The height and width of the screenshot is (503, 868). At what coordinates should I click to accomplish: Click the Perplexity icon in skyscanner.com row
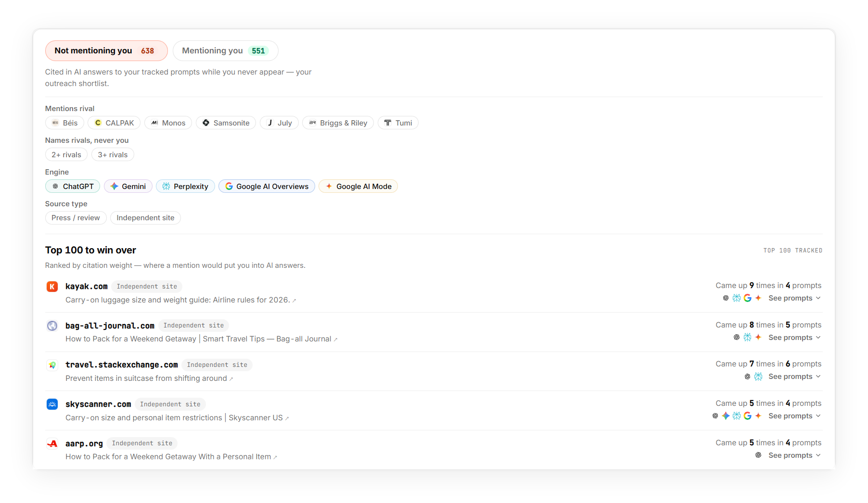(x=737, y=416)
